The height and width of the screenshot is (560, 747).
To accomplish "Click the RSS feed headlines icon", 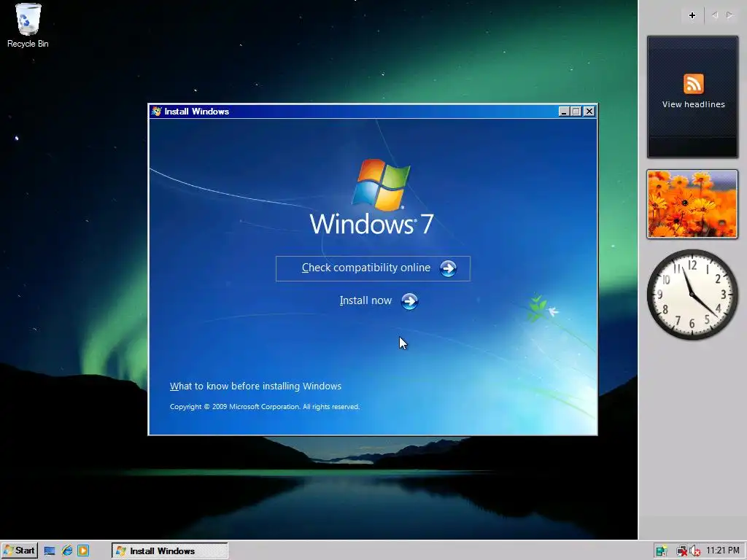I will click(693, 84).
